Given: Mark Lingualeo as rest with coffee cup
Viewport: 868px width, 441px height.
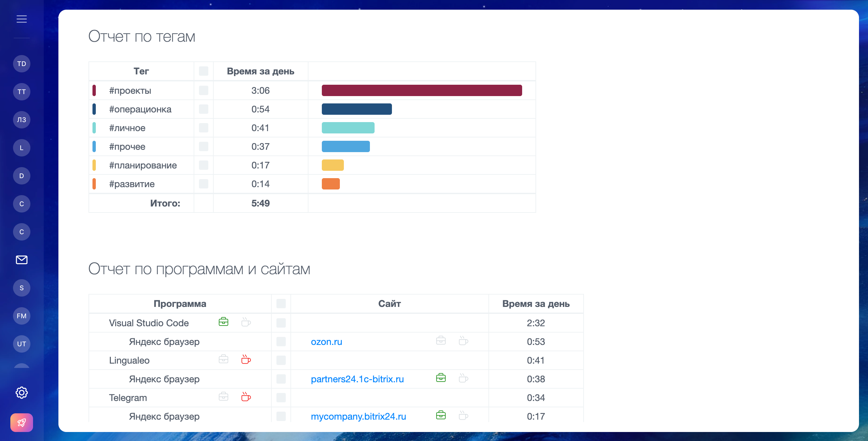Looking at the screenshot, I should (246, 360).
